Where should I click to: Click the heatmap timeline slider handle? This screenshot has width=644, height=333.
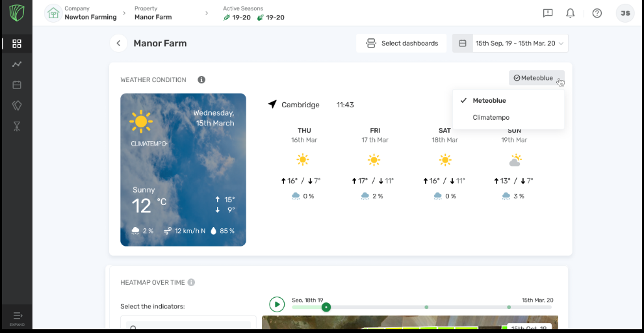[x=326, y=307]
